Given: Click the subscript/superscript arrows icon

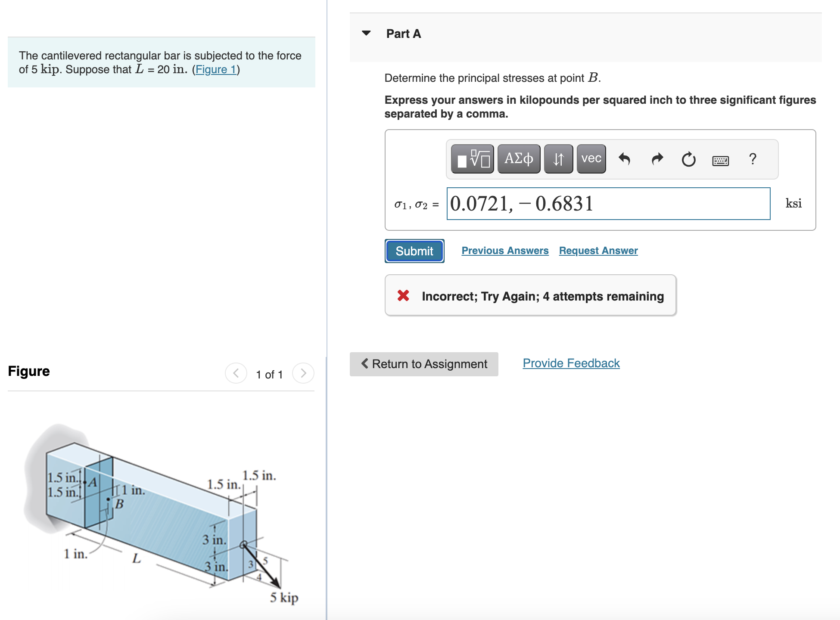Looking at the screenshot, I should coord(559,158).
